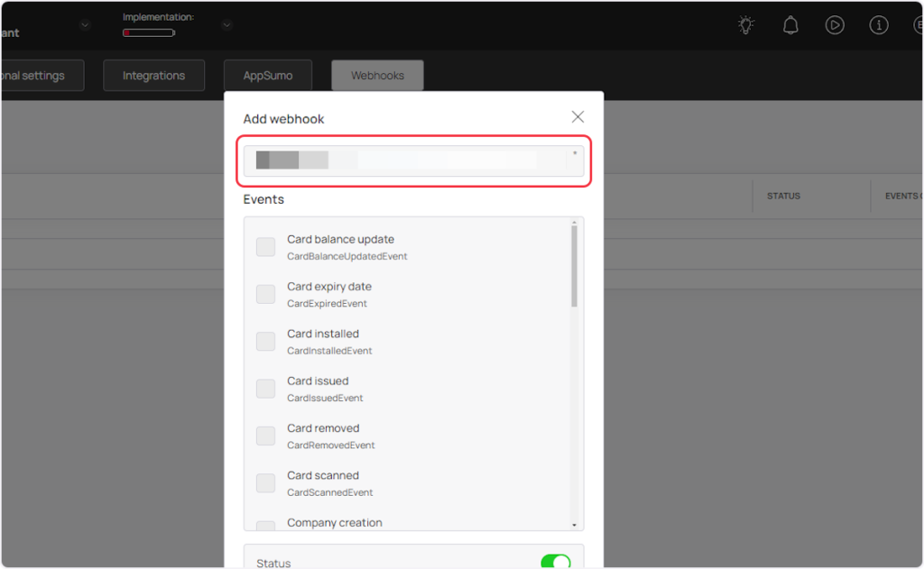Click the Implementation progress bar
The width and height of the screenshot is (924, 569).
149,32
